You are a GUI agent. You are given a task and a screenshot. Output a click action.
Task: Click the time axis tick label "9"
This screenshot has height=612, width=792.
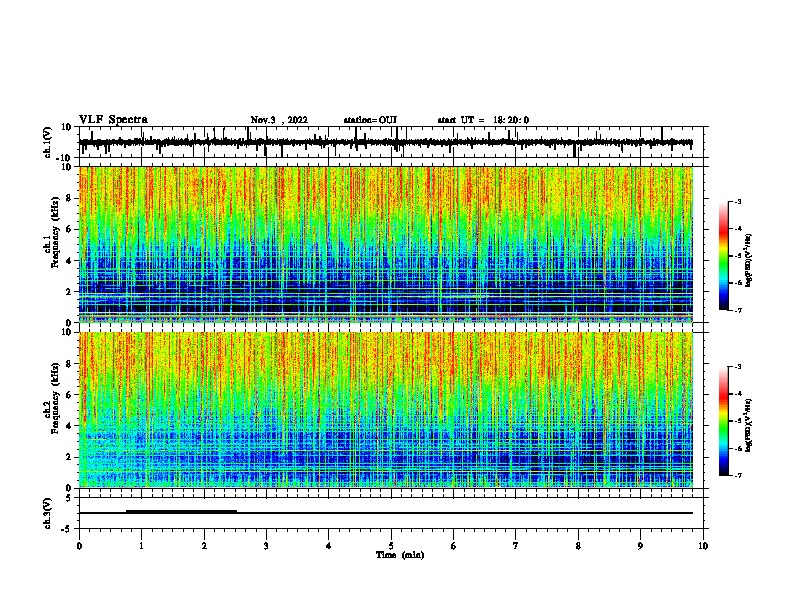[640, 546]
